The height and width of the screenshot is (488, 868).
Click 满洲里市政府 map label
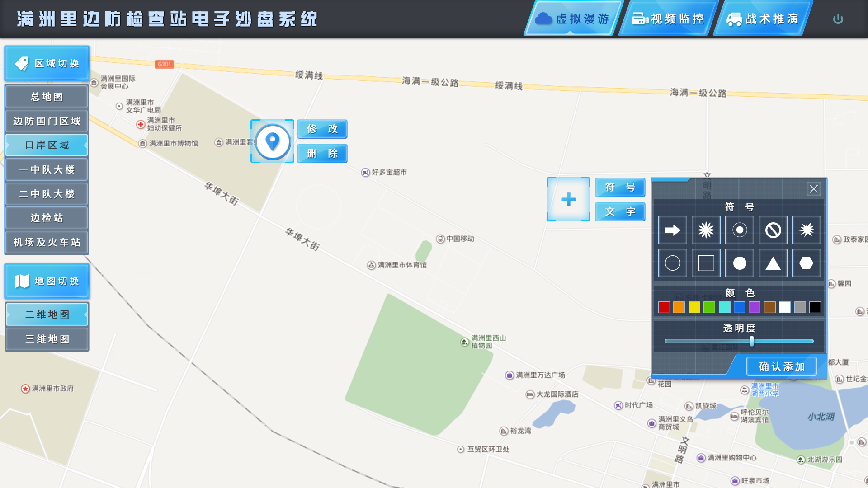click(52, 389)
